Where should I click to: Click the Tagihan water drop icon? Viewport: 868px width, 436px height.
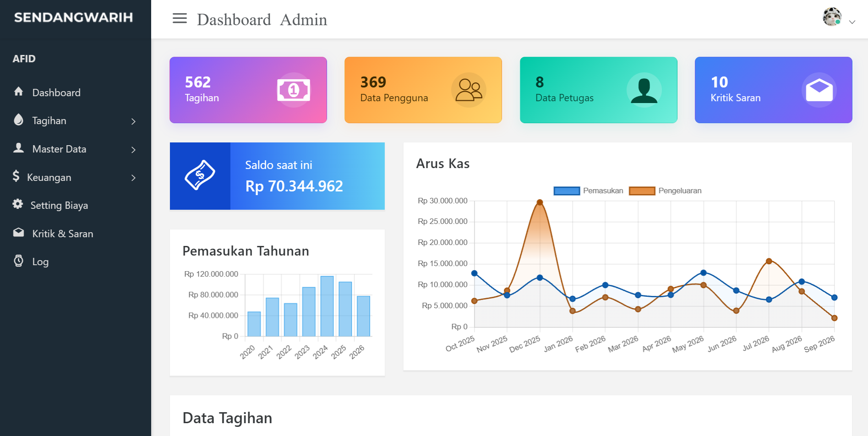point(18,120)
